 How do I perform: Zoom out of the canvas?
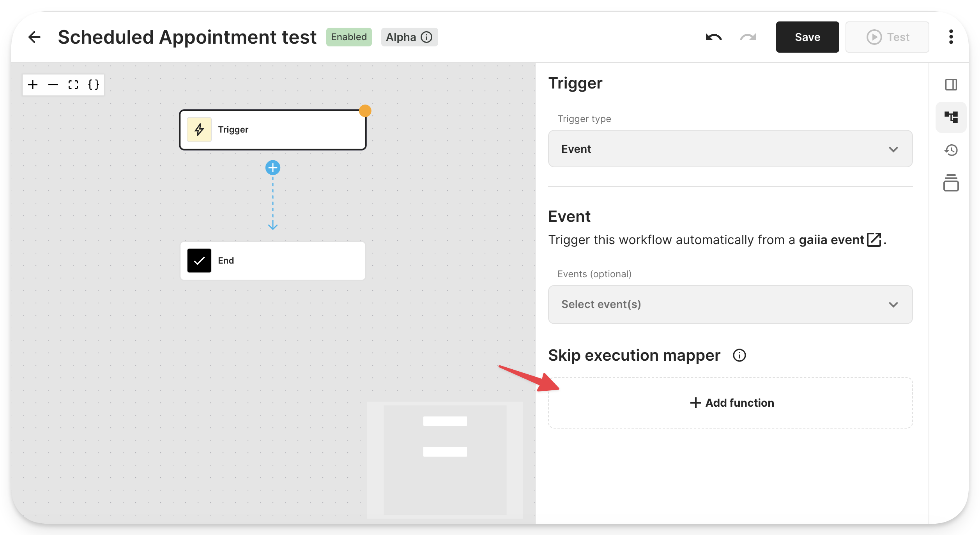[53, 85]
